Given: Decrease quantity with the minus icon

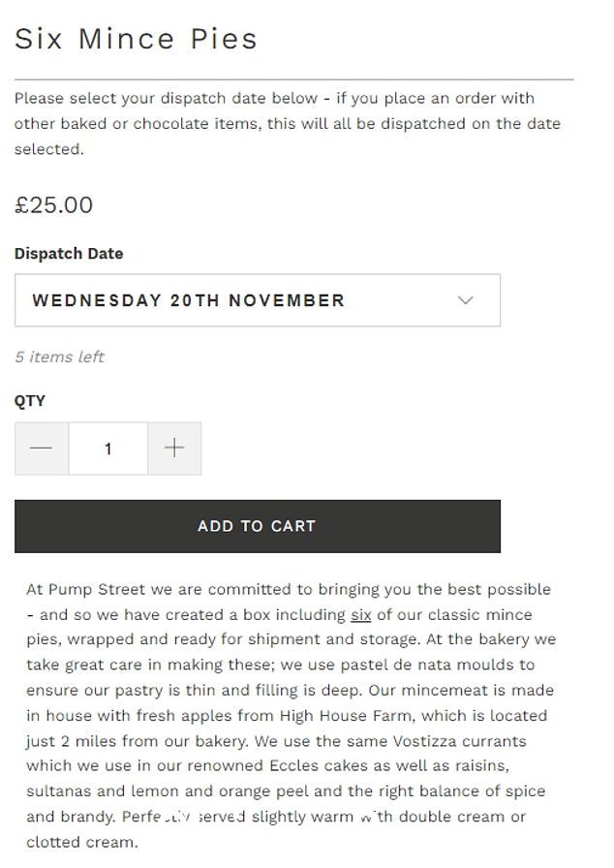Looking at the screenshot, I should pyautogui.click(x=42, y=448).
